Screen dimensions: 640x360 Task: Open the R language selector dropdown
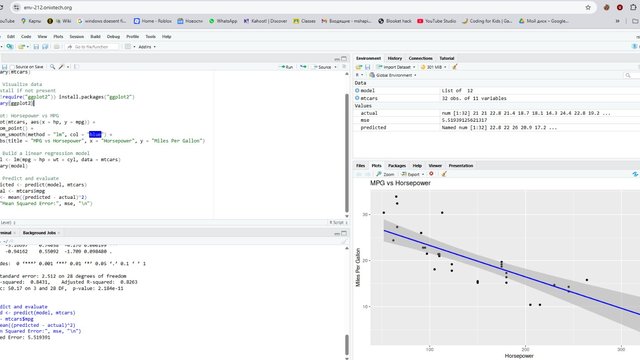tap(359, 75)
